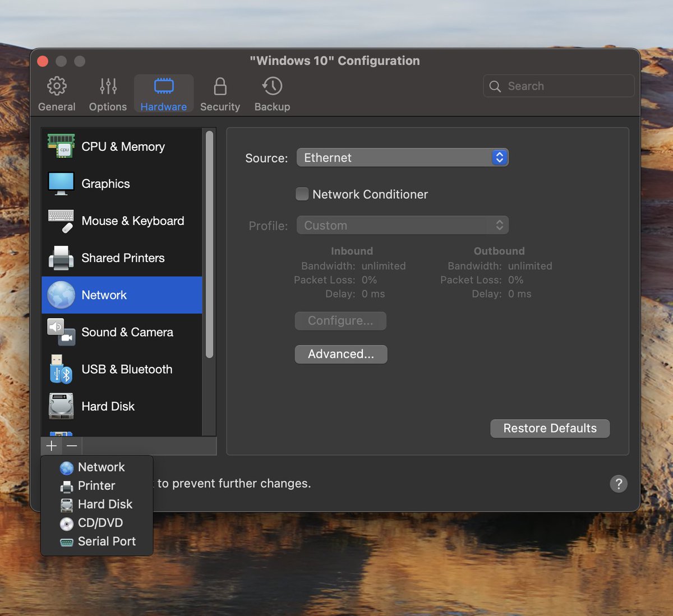This screenshot has width=673, height=616.
Task: Click the Restore Defaults button
Action: coord(550,428)
